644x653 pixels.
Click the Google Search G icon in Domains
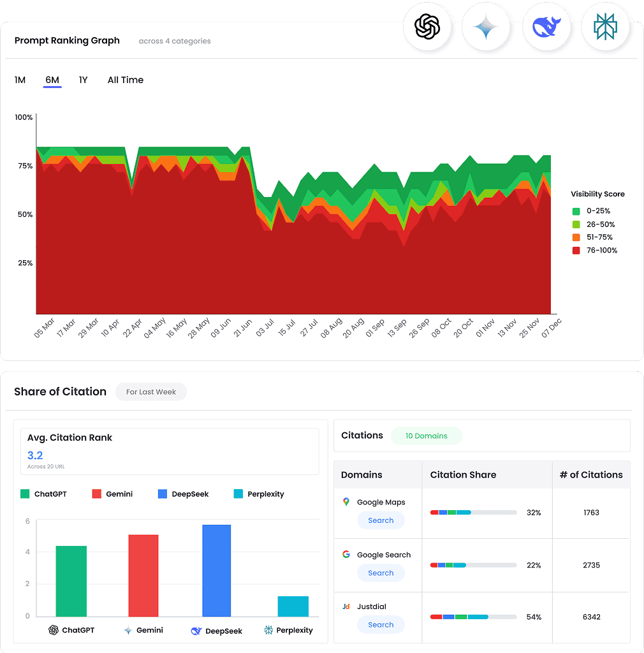click(x=346, y=554)
